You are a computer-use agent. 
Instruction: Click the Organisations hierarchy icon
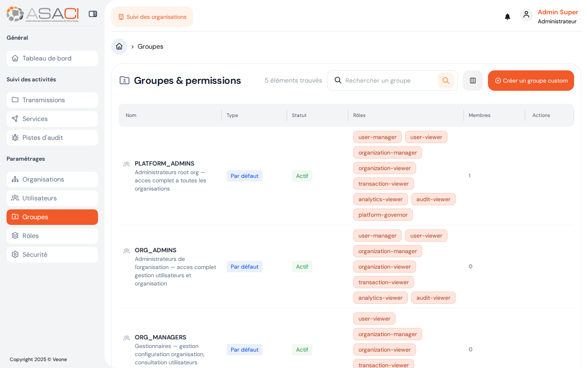click(x=16, y=179)
